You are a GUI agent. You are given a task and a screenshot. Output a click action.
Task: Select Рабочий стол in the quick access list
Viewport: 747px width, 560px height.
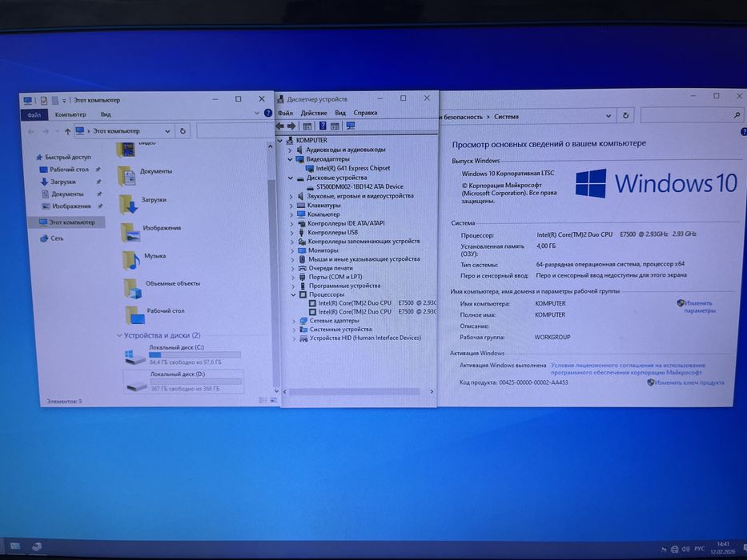coord(64,170)
